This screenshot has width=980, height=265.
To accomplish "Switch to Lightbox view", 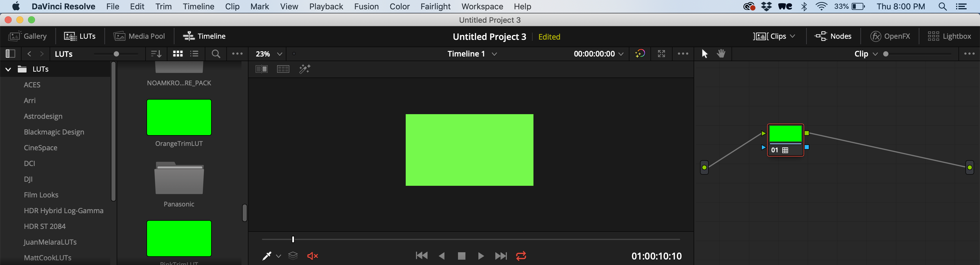I will click(x=950, y=36).
